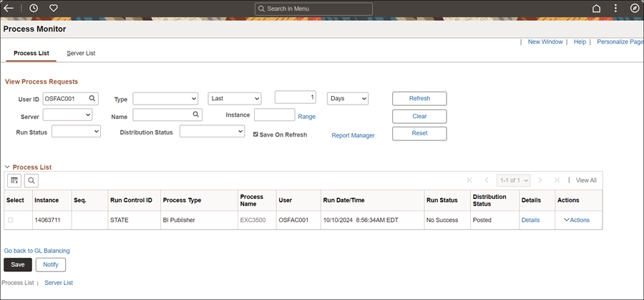Tick the Select checkbox for instance 14063711

(x=10, y=220)
